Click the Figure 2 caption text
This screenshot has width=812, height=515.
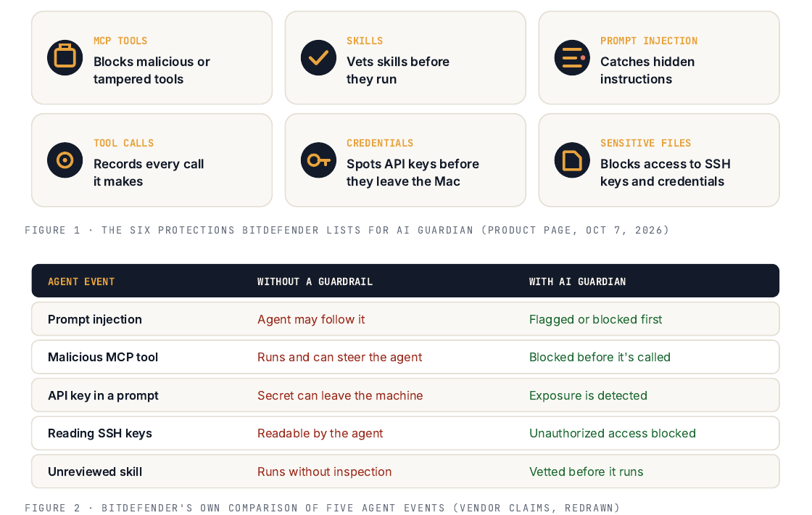322,508
